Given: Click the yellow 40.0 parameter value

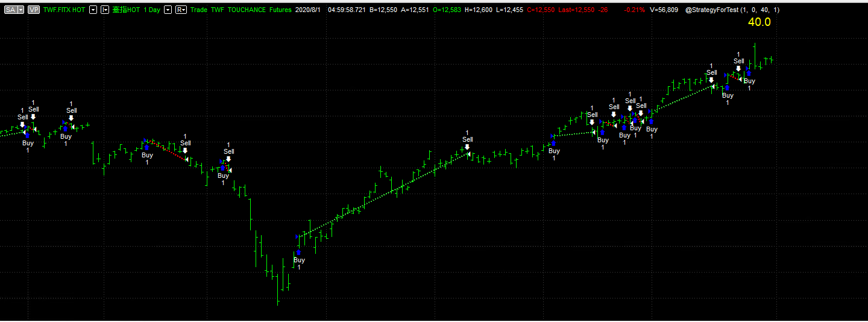Looking at the screenshot, I should click(758, 22).
